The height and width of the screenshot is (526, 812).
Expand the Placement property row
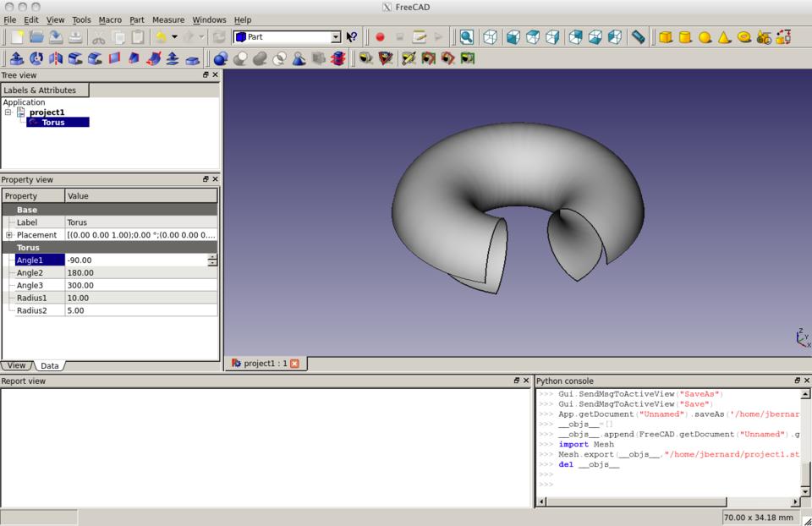pyautogui.click(x=9, y=235)
